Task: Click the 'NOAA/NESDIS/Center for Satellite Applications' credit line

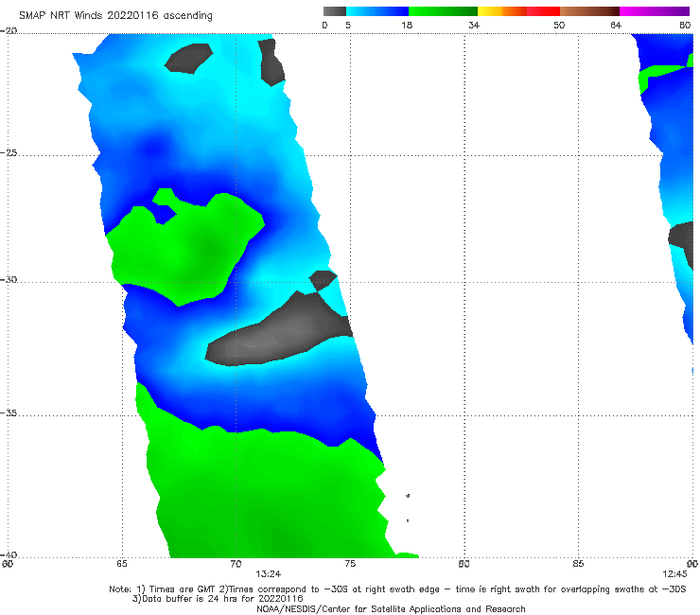Action: tap(391, 608)
